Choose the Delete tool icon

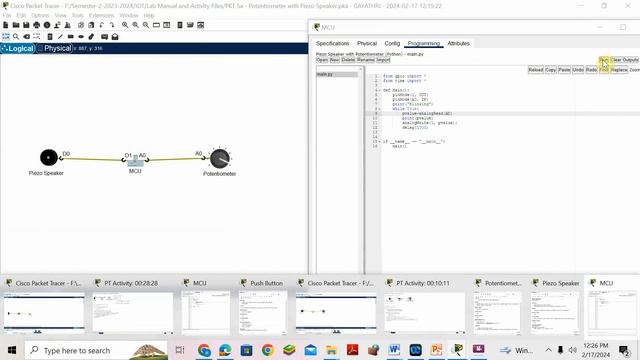click(x=27, y=37)
